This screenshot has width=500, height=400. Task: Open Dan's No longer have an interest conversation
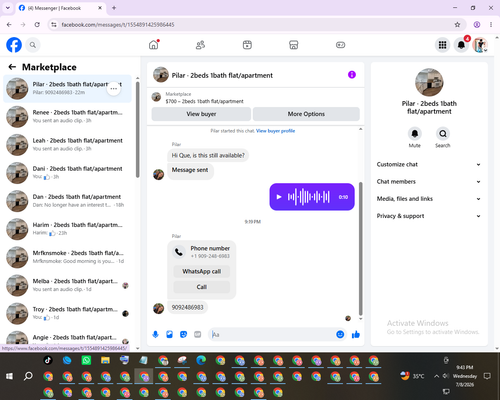tap(67, 201)
